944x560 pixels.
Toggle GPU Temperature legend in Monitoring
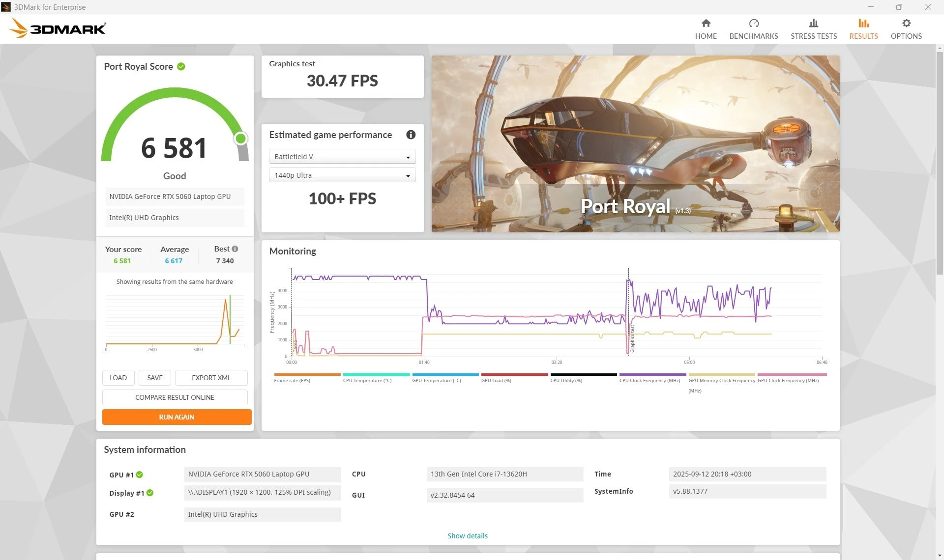[x=436, y=380]
